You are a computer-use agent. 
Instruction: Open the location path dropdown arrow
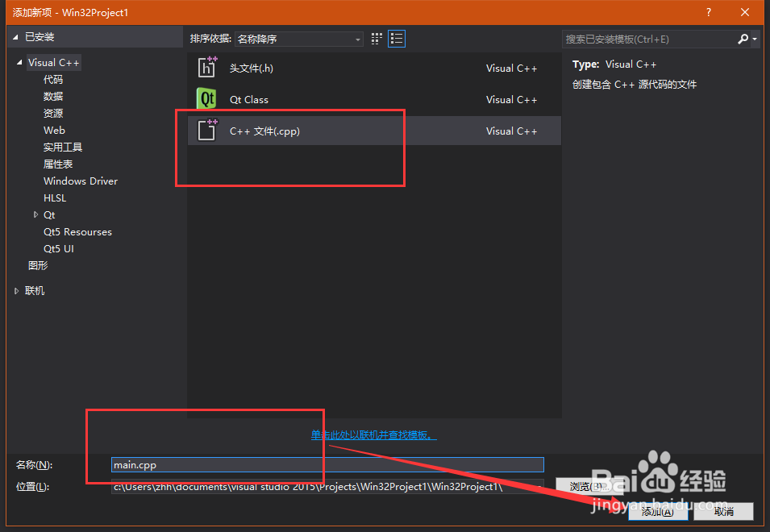click(539, 486)
